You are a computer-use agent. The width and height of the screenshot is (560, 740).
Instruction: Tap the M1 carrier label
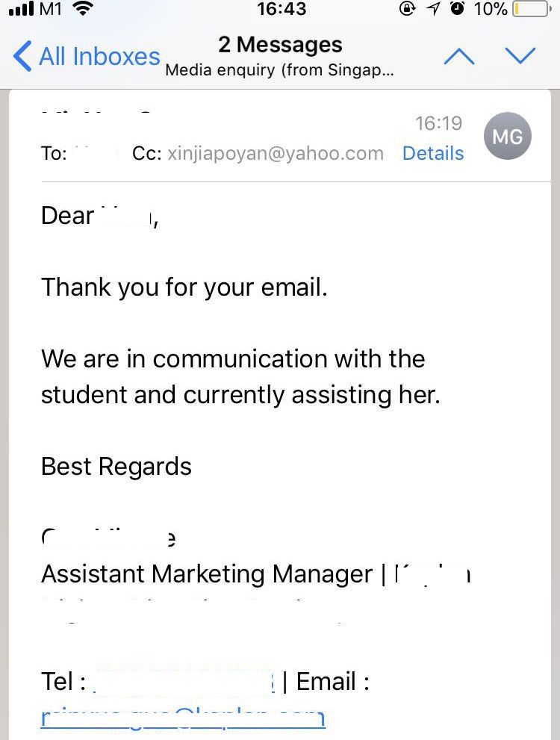(50, 10)
